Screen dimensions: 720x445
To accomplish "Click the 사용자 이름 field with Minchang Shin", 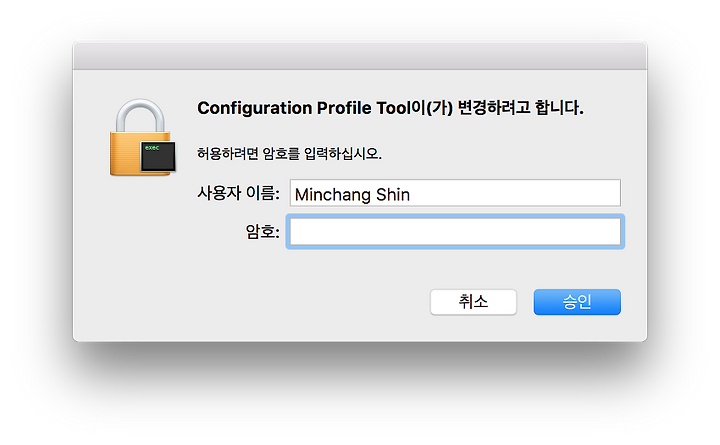I will pyautogui.click(x=455, y=193).
